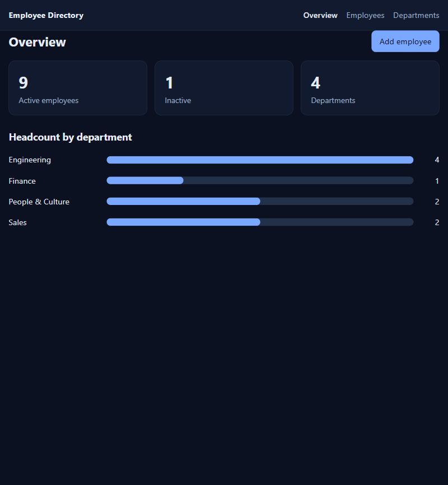Click the Inactive caption text
The width and height of the screenshot is (448, 485).
coord(178,100)
